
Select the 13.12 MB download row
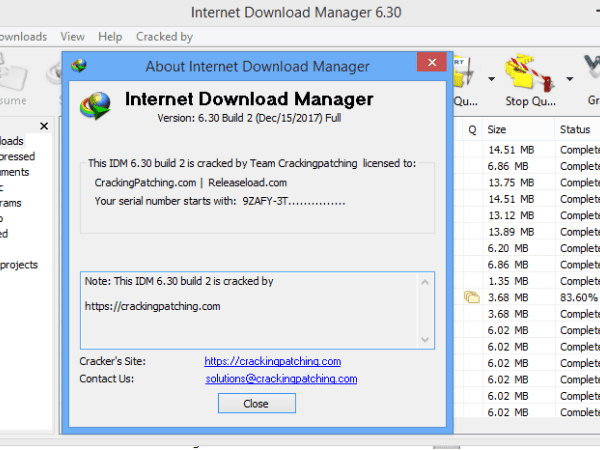(527, 215)
